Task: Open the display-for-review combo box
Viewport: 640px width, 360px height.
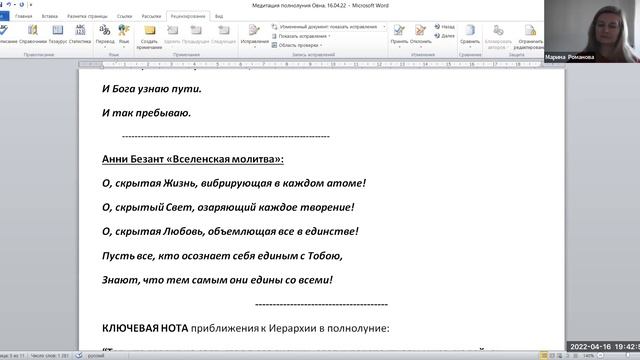Action: (x=329, y=27)
